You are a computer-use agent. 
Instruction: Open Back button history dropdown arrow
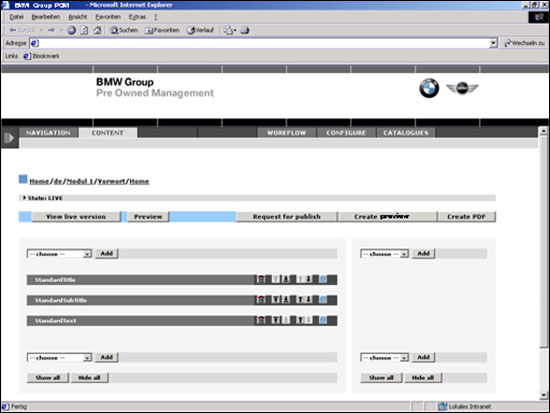[41, 30]
